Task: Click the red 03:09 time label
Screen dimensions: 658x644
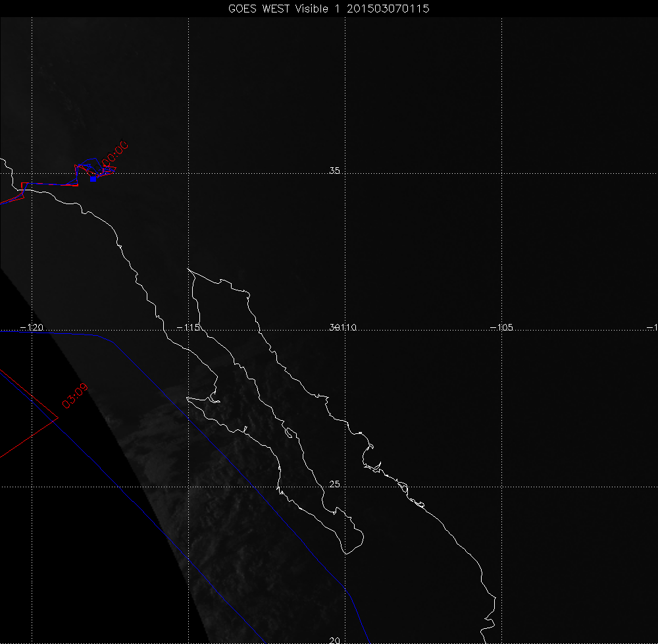Action: 74,396
